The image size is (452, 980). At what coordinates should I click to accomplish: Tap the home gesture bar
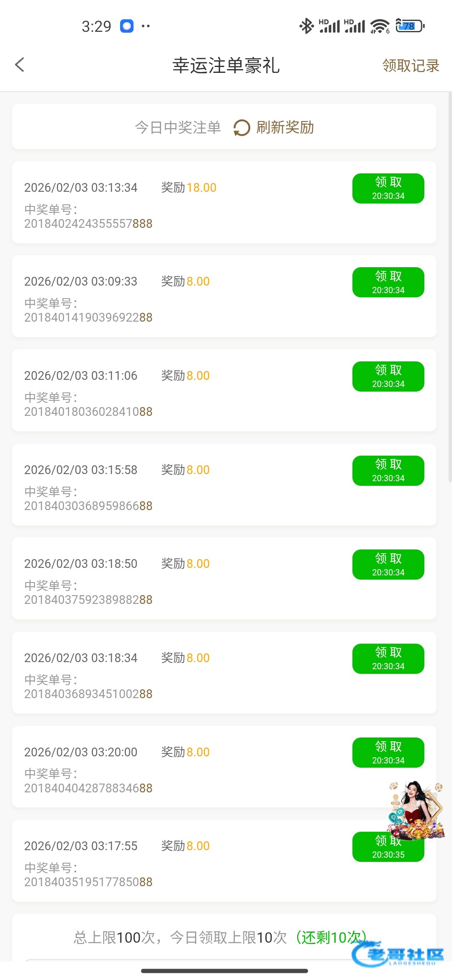225,970
